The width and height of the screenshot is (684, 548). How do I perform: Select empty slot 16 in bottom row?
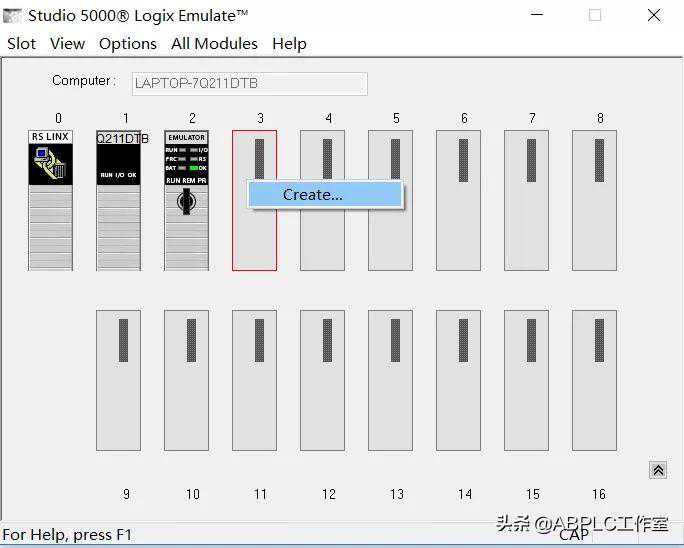[594, 380]
